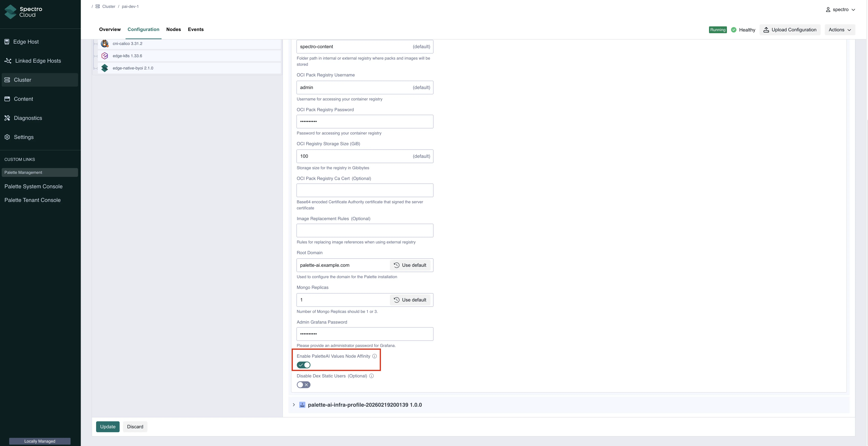The image size is (868, 446).
Task: Disable PaletteAI Values Node Affinity toggle
Action: tap(303, 365)
